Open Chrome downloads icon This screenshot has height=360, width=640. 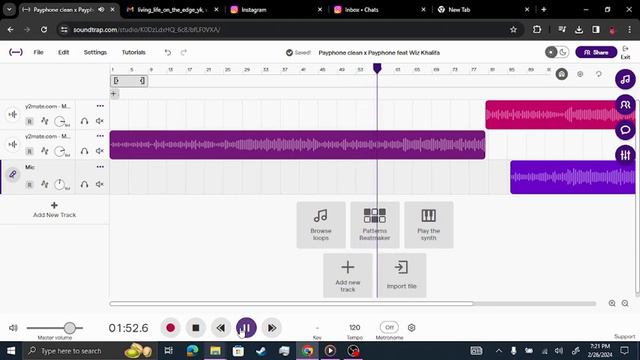tap(578, 29)
